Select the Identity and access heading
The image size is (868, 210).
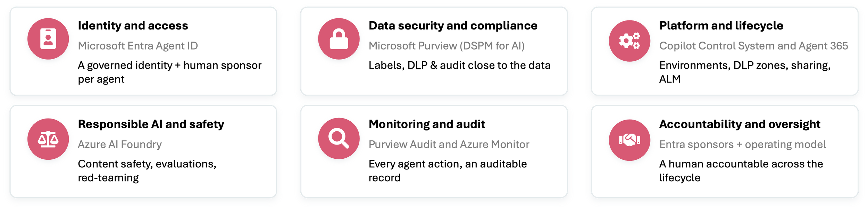pos(133,26)
